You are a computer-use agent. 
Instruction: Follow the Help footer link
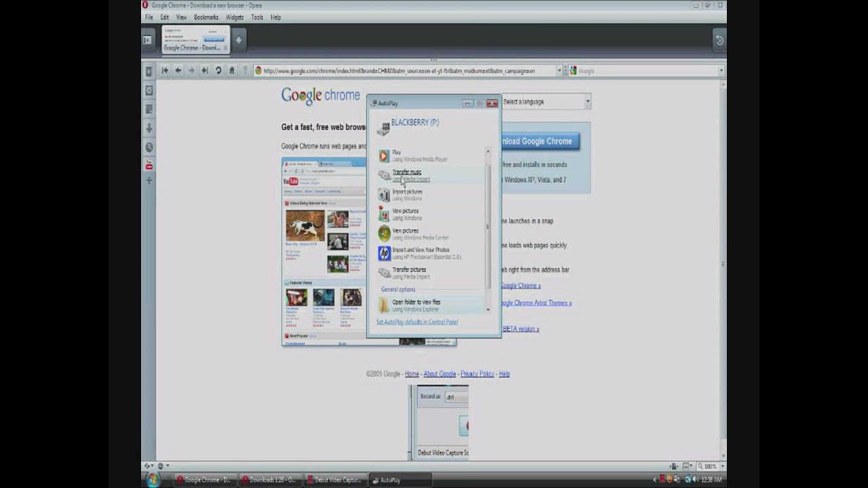pyautogui.click(x=505, y=373)
